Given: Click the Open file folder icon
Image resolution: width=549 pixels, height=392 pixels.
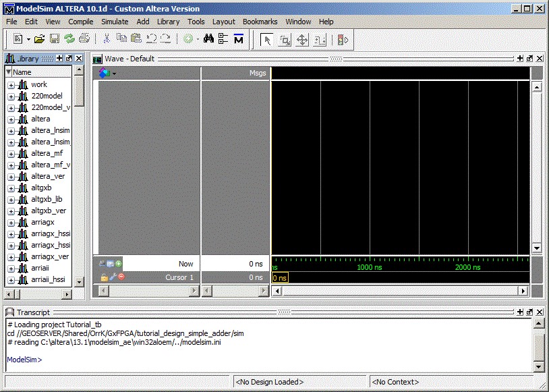Looking at the screenshot, I should pos(39,40).
